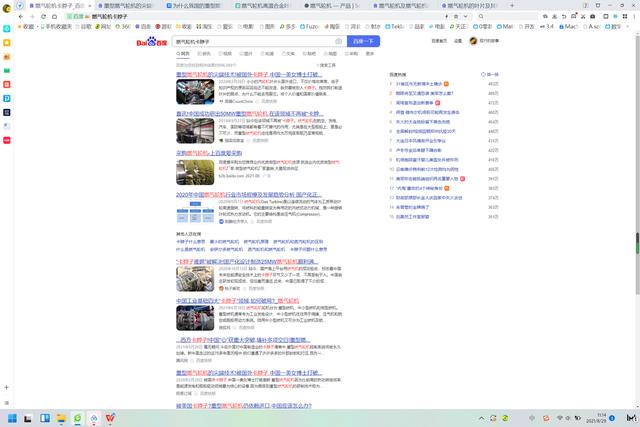Expand the bookmarks bar overflow chevron
This screenshot has height=427, width=640.
627,26
